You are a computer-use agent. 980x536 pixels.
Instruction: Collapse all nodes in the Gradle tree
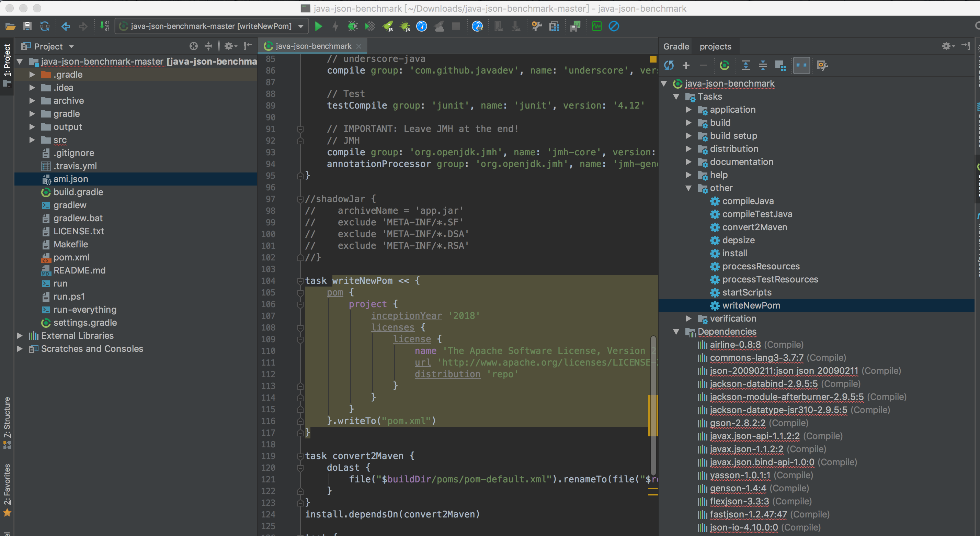coord(762,65)
